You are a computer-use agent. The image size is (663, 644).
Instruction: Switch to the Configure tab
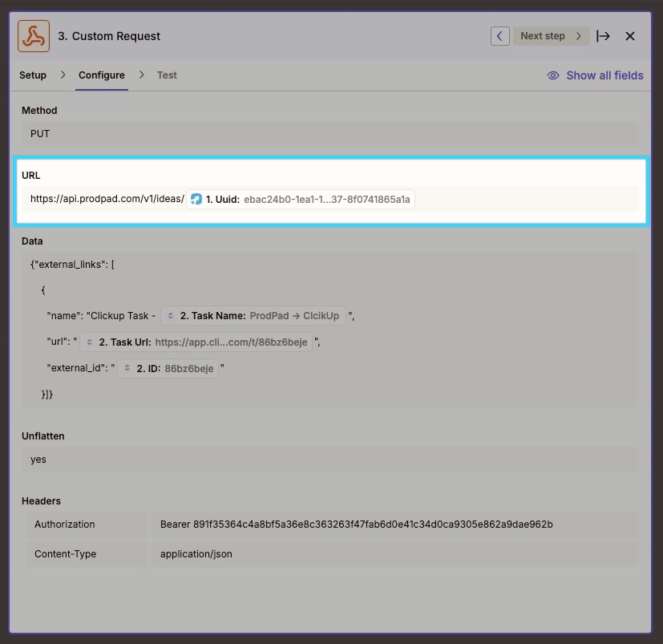(x=102, y=75)
